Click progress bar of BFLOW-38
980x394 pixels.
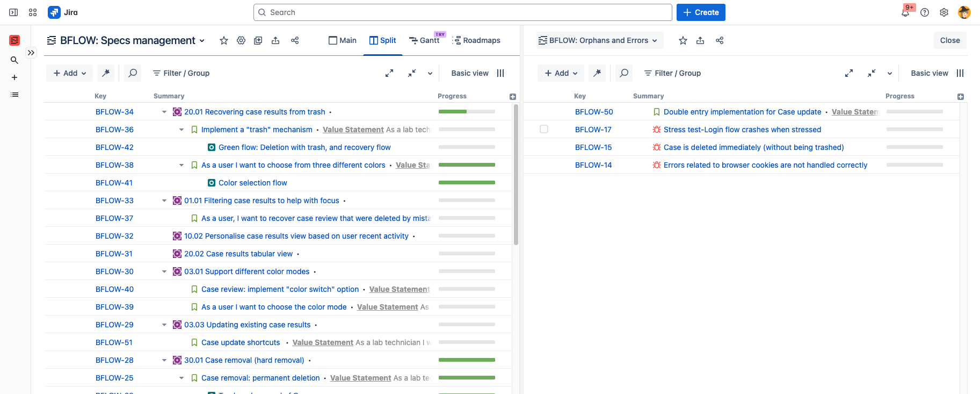[467, 165]
